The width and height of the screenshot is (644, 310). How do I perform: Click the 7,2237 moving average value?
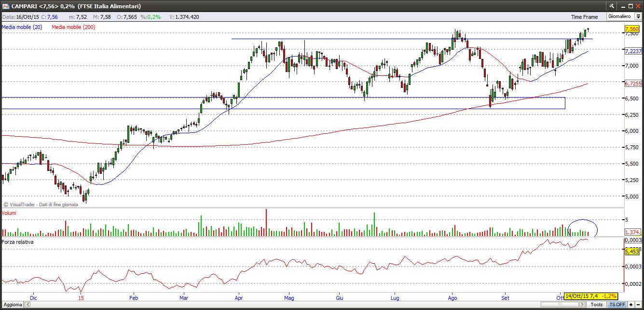pyautogui.click(x=633, y=51)
